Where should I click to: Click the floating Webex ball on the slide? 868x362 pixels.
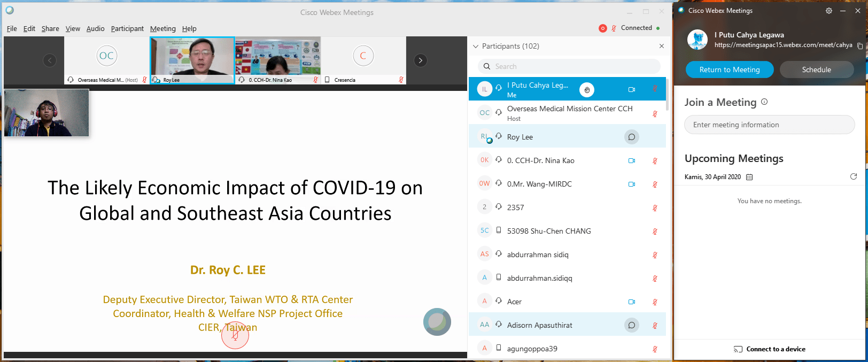[437, 322]
